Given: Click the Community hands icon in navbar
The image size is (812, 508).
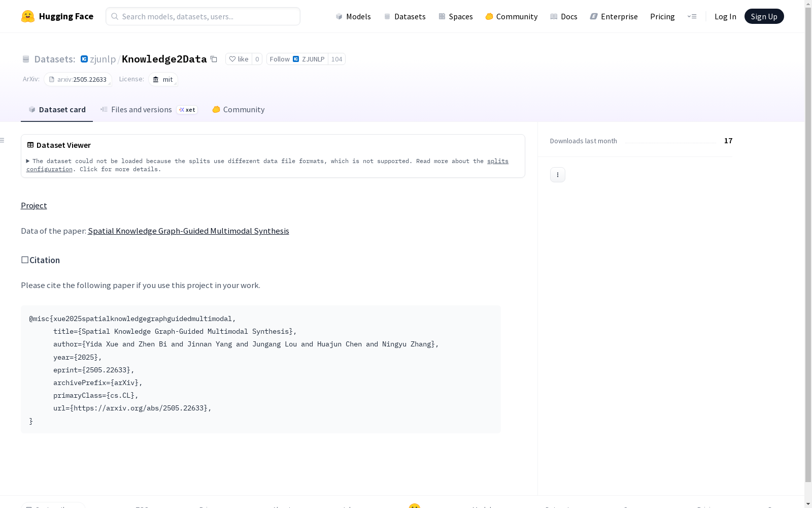Looking at the screenshot, I should tap(489, 16).
